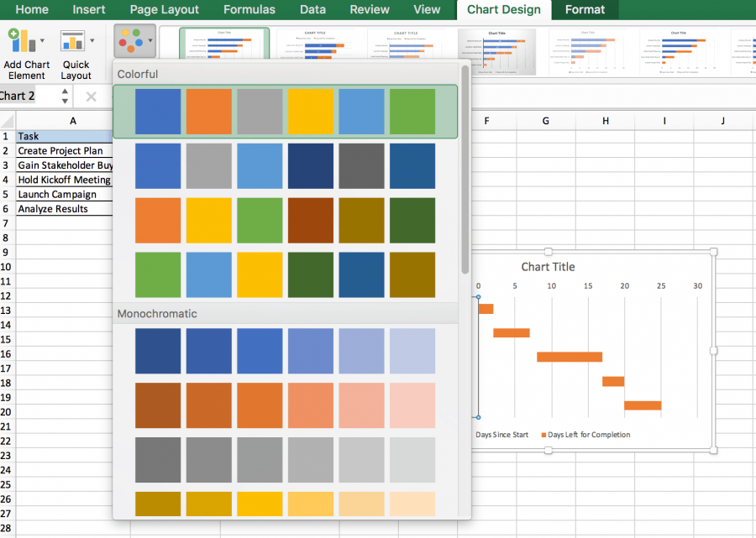Click the Name Box up stepper arrow
This screenshot has width=756, height=538.
pyautogui.click(x=65, y=91)
